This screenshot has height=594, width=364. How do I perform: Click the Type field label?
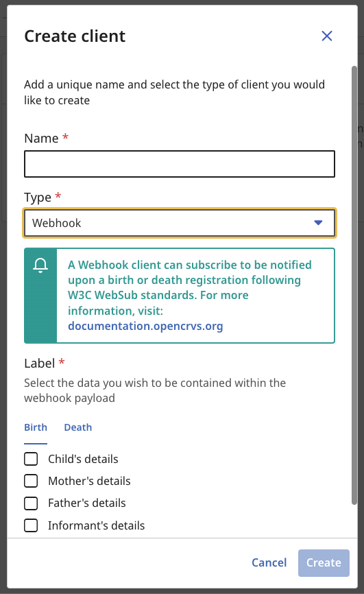pyautogui.click(x=38, y=198)
